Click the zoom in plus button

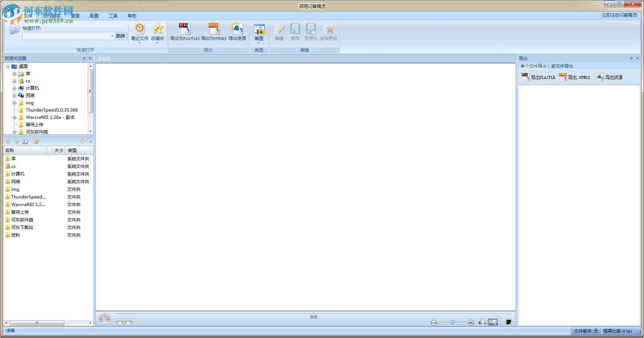471,323
